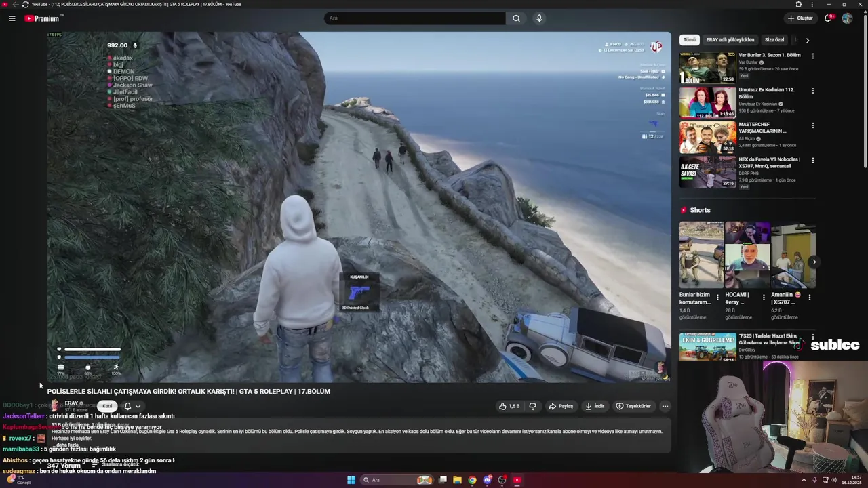Open HEX da Favela VS Nobodies thumbnail
Viewport: 868px width, 488px height.
[707, 172]
